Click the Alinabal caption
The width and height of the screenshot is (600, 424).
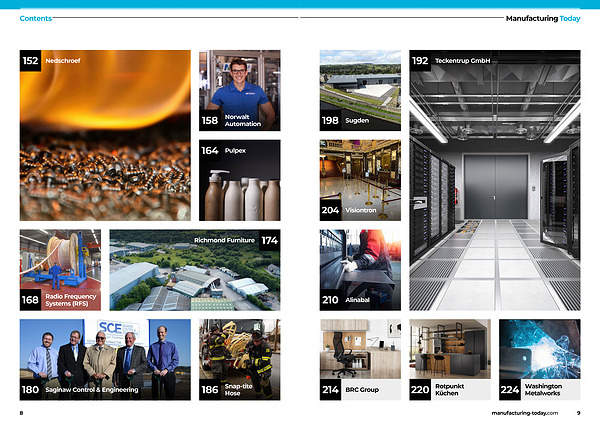357,300
